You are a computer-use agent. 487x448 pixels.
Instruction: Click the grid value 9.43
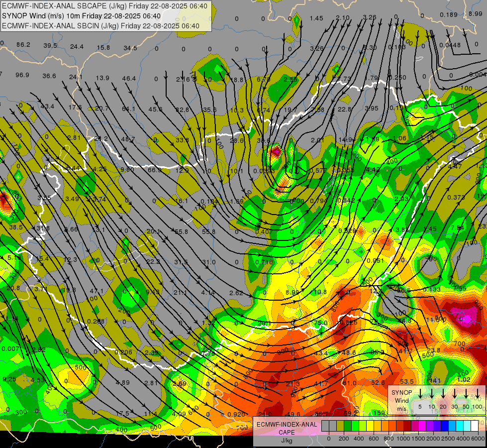coord(153,292)
